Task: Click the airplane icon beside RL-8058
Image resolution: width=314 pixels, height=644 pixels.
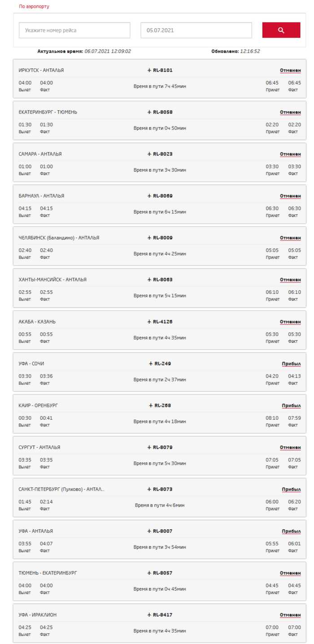Action: (x=149, y=112)
